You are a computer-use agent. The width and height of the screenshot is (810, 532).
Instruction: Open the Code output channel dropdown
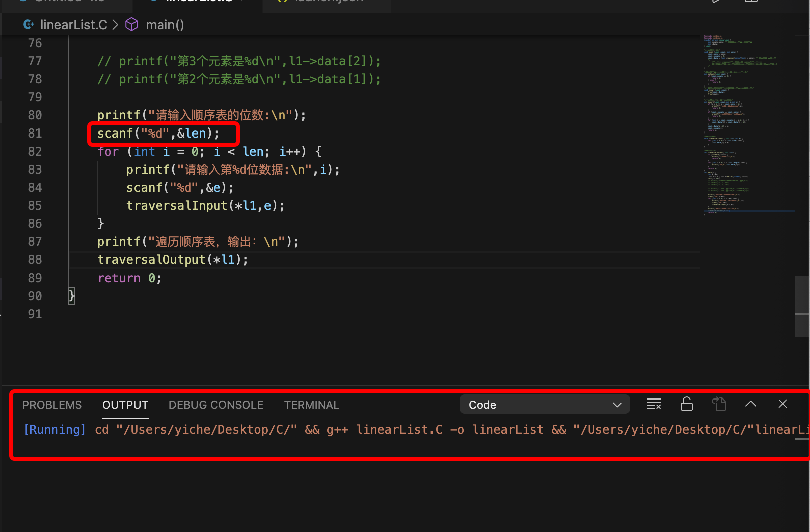click(545, 404)
